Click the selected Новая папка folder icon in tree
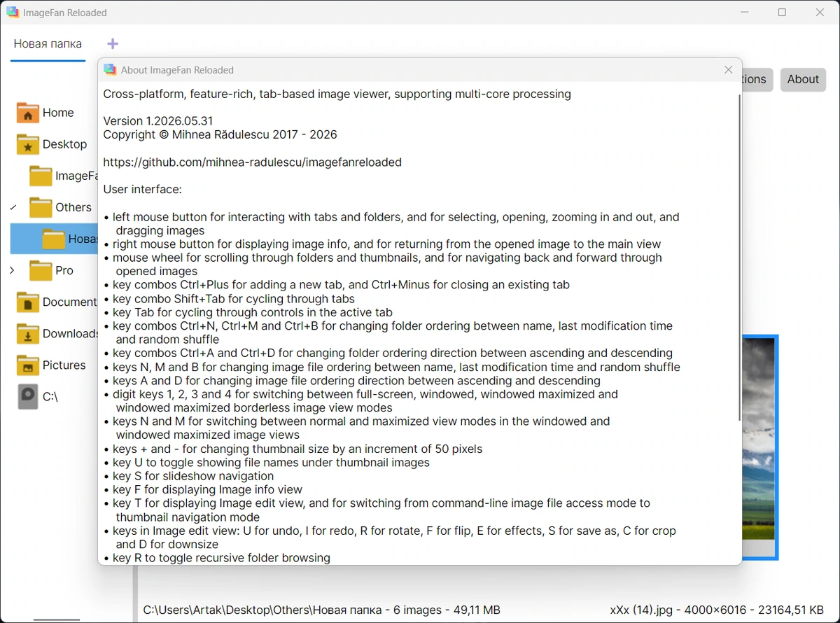Viewport: 840px width, 623px height. click(x=53, y=239)
